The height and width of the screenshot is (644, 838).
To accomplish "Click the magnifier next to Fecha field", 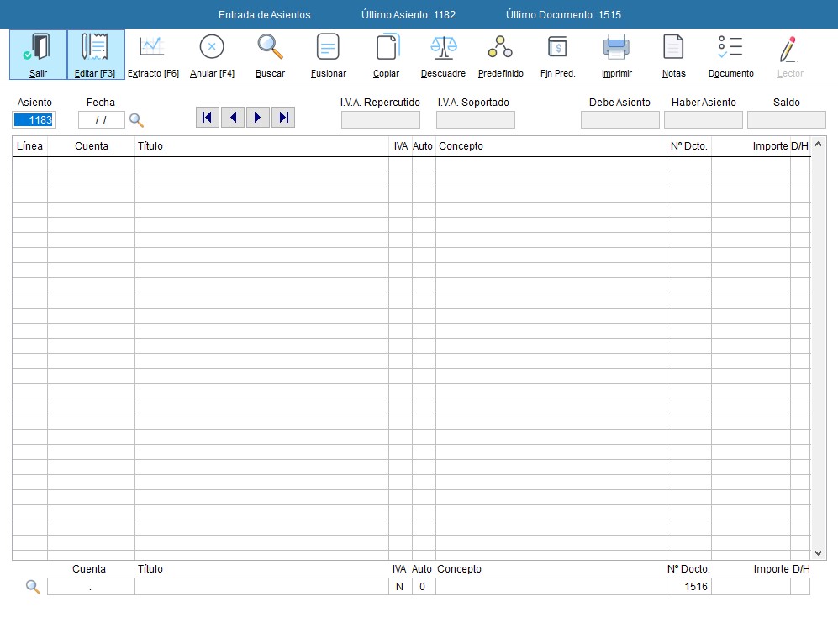I will coord(136,120).
